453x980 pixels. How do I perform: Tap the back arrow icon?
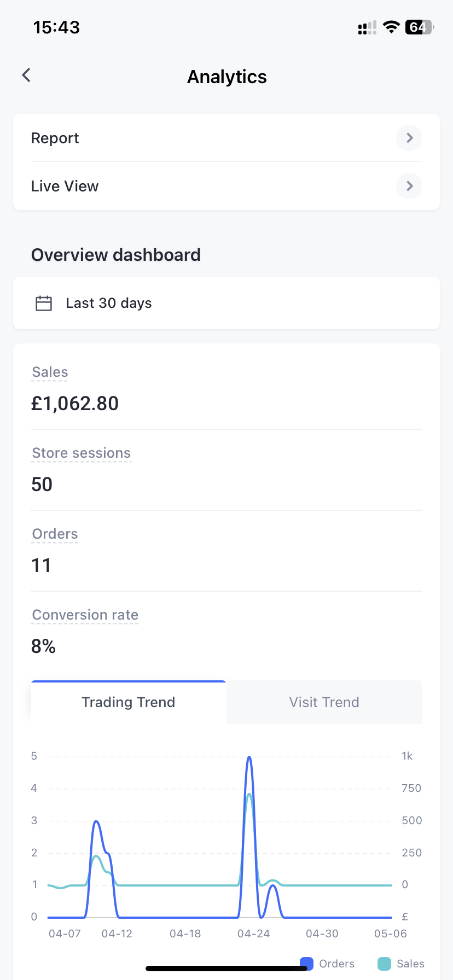(26, 75)
